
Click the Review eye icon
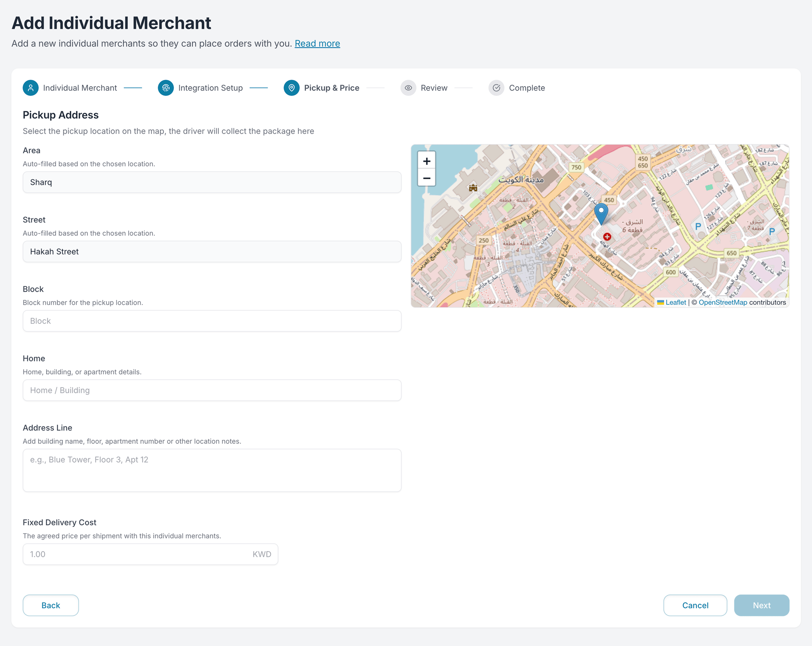[408, 88]
